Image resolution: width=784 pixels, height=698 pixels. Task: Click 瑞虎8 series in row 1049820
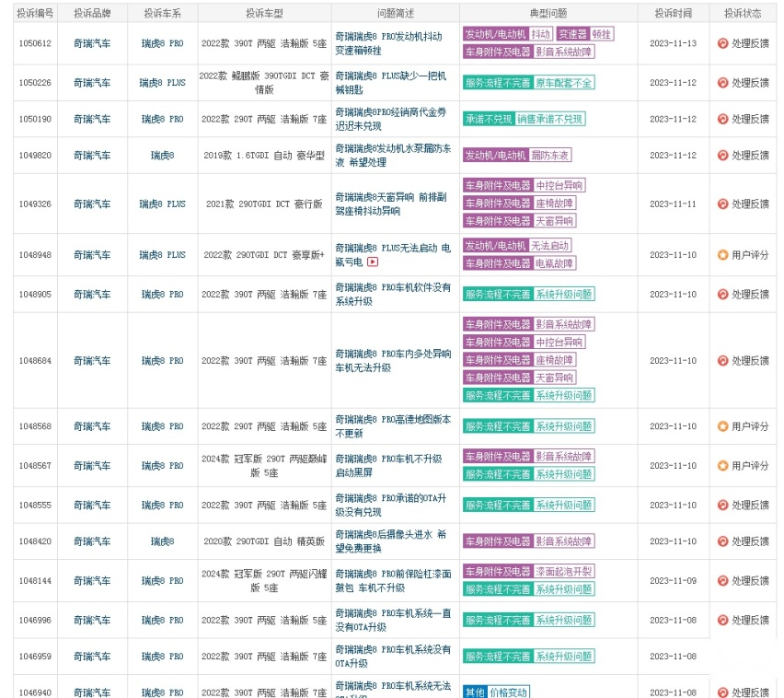point(162,155)
